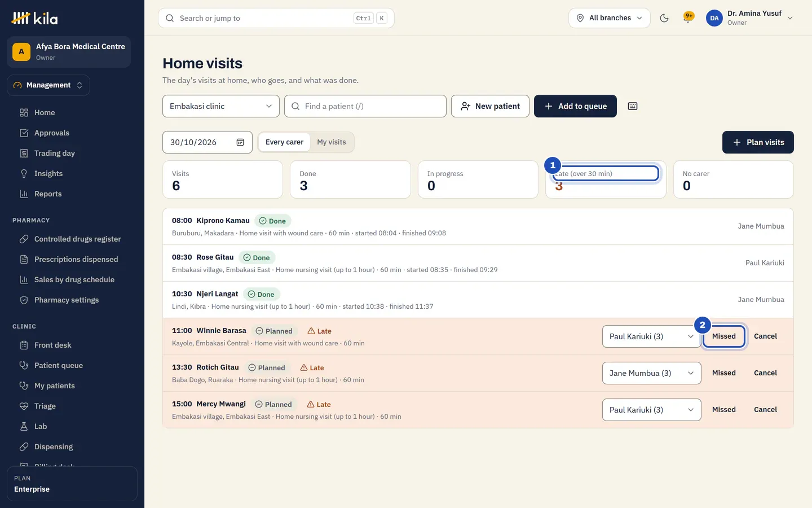
Task: Click the Kila logo
Action: click(34, 18)
